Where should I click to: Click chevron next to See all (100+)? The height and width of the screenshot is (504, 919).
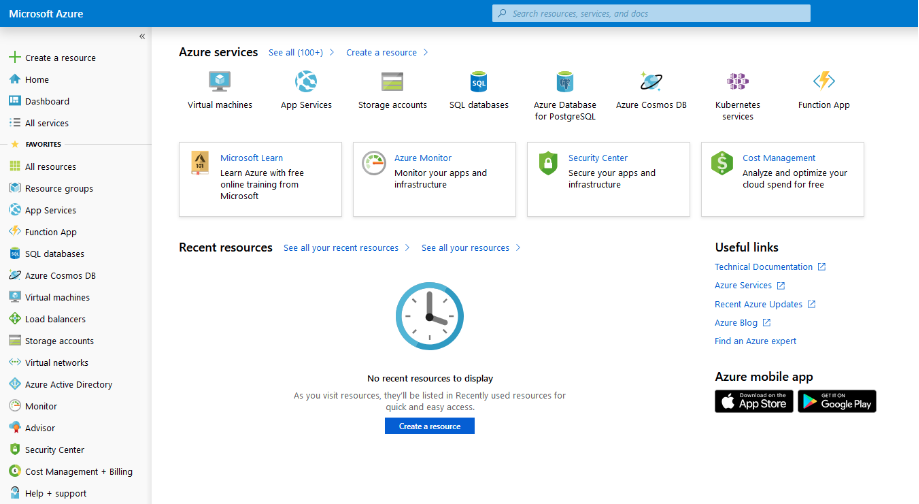click(332, 52)
